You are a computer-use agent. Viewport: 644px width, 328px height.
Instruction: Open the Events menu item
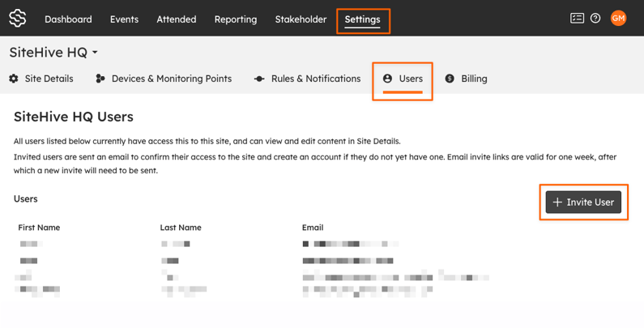click(124, 19)
